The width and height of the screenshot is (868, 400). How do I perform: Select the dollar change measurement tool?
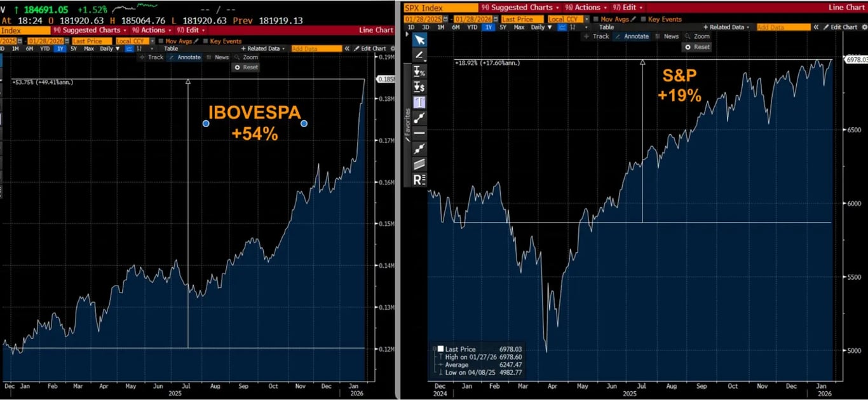coord(419,87)
